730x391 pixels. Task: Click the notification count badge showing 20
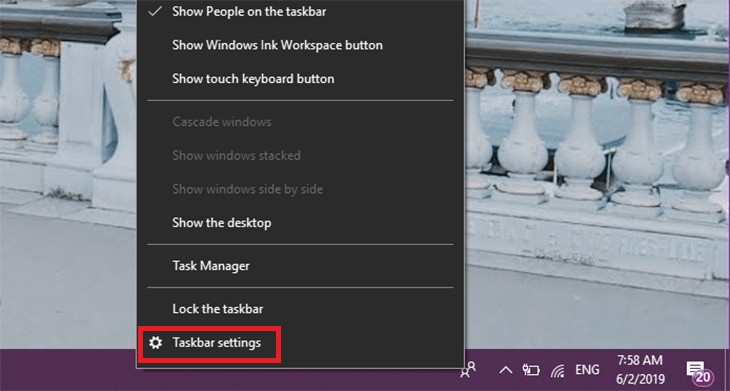point(703,376)
